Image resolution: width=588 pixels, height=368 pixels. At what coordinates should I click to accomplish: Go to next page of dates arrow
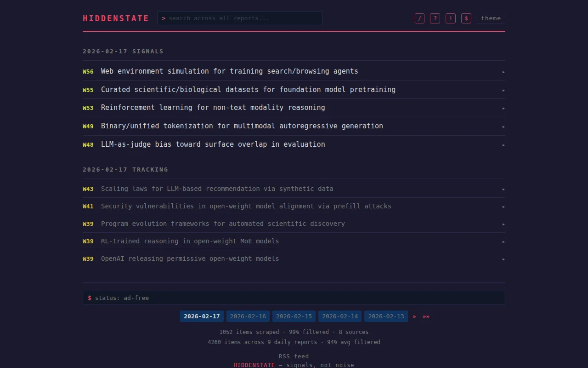414,316
